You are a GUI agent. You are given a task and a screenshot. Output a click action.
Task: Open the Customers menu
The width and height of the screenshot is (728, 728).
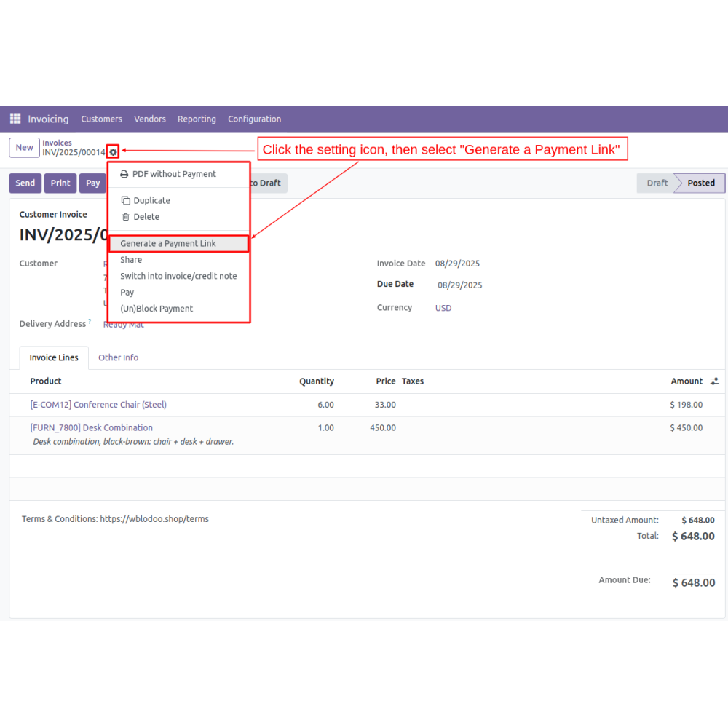(101, 119)
